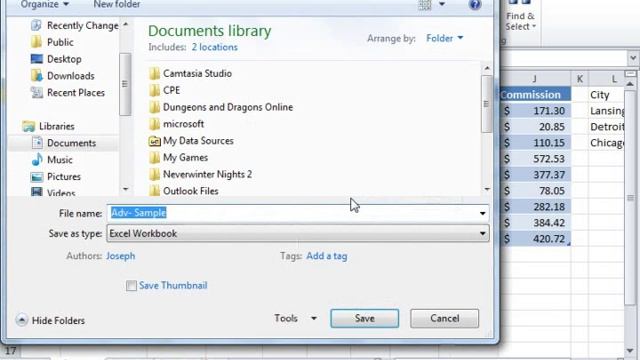Select the Lansing cell in Excel

[x=606, y=111]
